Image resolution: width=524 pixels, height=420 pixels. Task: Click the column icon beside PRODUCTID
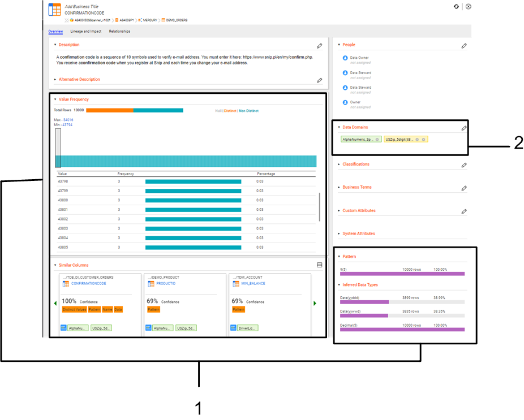(x=151, y=284)
